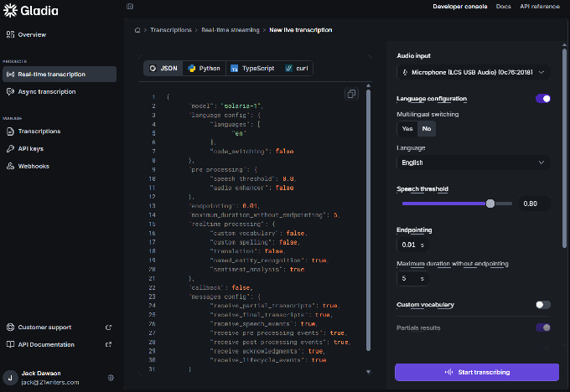Click code panel scroll-down arrow
570x392 pixels.
368,372
